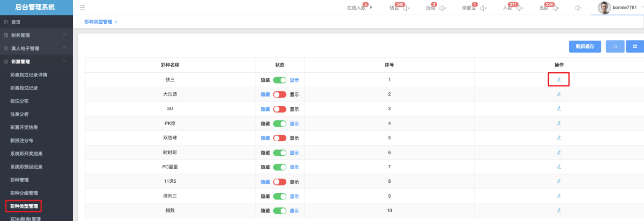The width and height of the screenshot is (644, 221).
Task: Expand the 真人电子管理 sidebar section
Action: (x=36, y=48)
